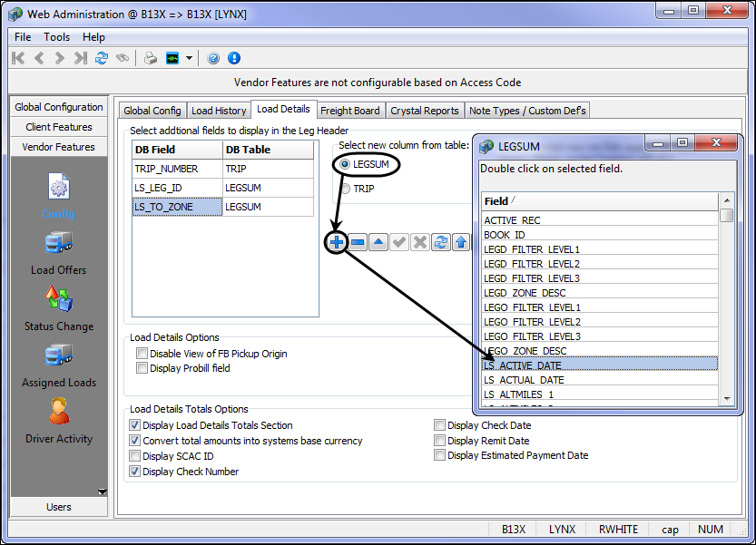This screenshot has width=756, height=545.
Task: Open the Load Offers sidebar icon
Action: (x=59, y=243)
